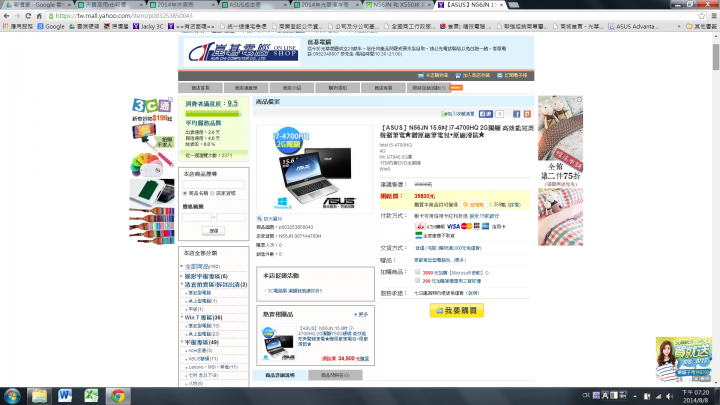Click subscribe e-newsletter icon in dark bar
720x405 pixels.
(x=500, y=75)
